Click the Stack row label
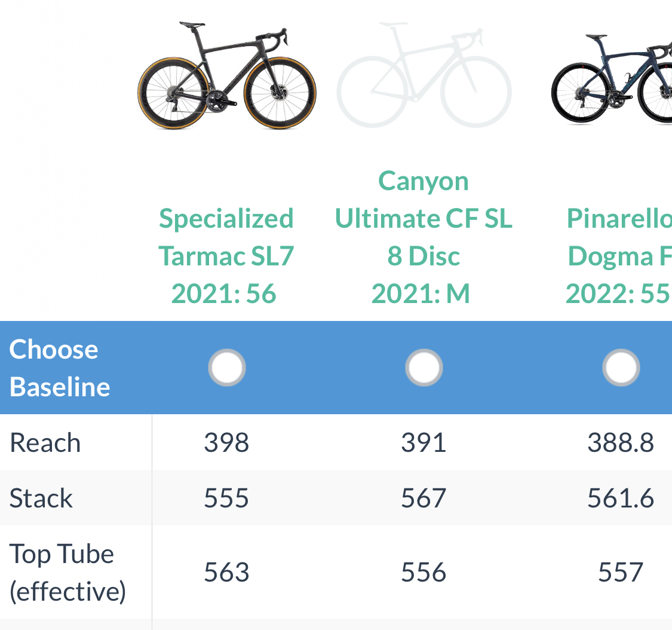The width and height of the screenshot is (672, 630). [x=41, y=499]
